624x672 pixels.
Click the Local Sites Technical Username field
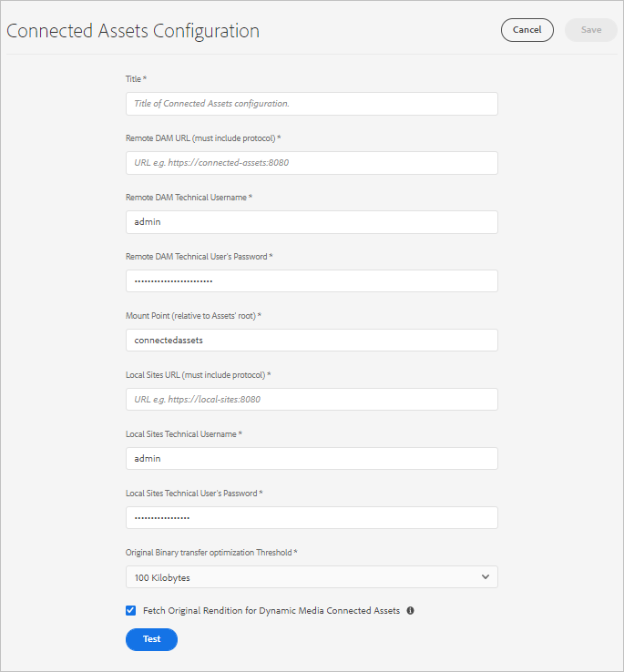312,459
